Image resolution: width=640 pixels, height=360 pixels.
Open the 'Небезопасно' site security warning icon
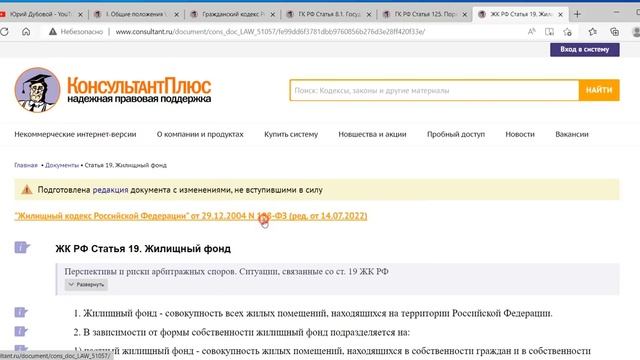[53, 31]
